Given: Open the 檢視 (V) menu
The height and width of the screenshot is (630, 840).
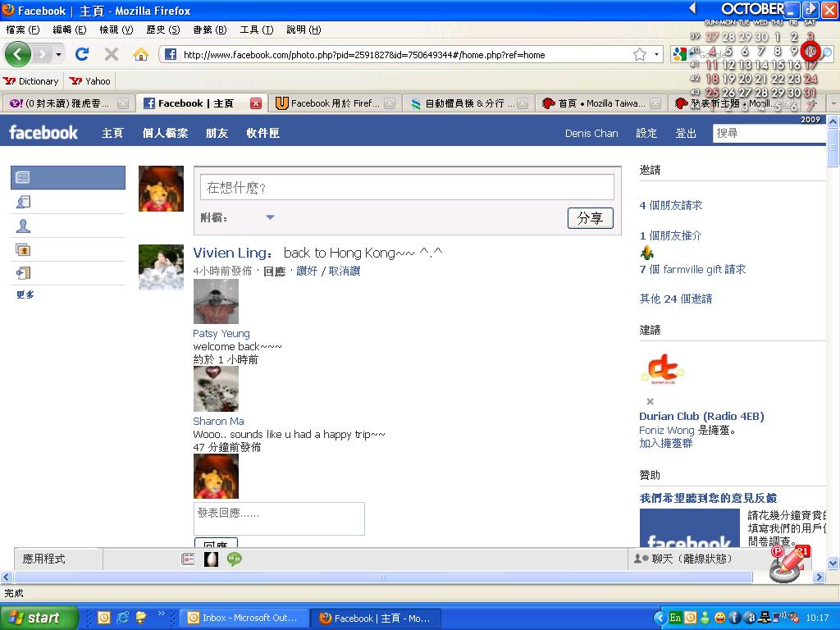Looking at the screenshot, I should click(x=116, y=30).
